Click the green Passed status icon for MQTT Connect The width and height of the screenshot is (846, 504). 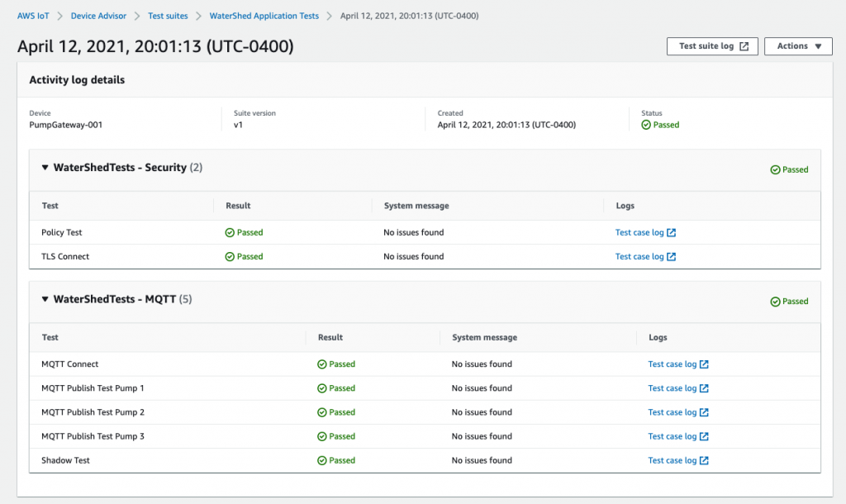click(323, 364)
